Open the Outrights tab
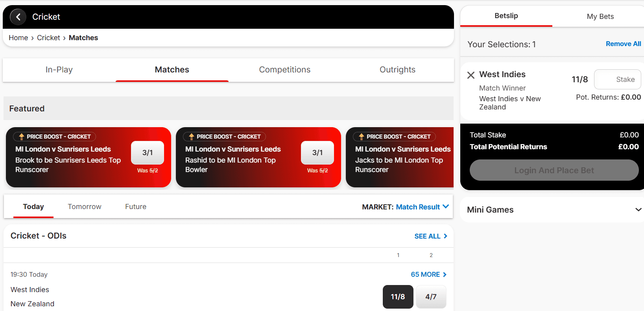644x311 pixels. 397,70
